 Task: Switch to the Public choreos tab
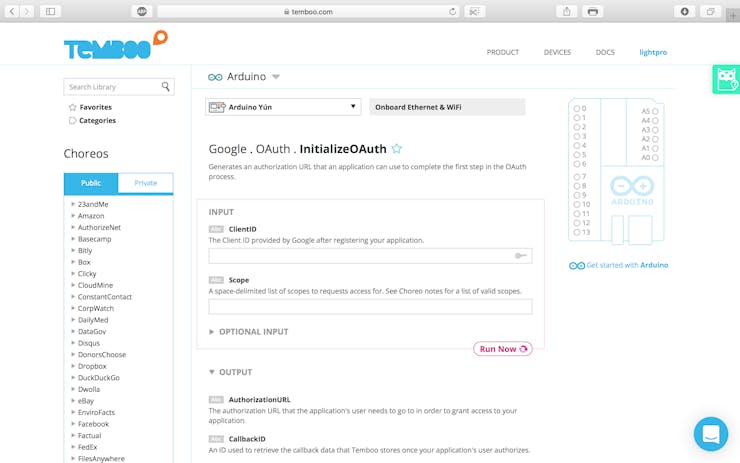click(x=91, y=183)
